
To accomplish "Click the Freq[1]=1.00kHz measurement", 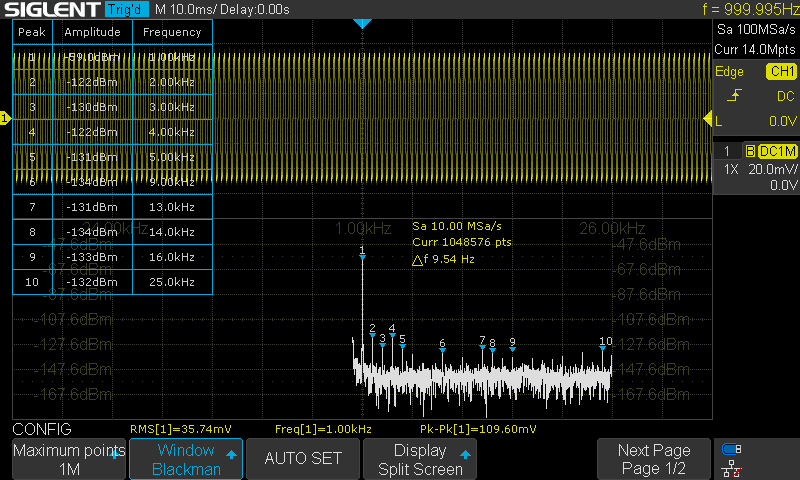I will click(x=323, y=429).
